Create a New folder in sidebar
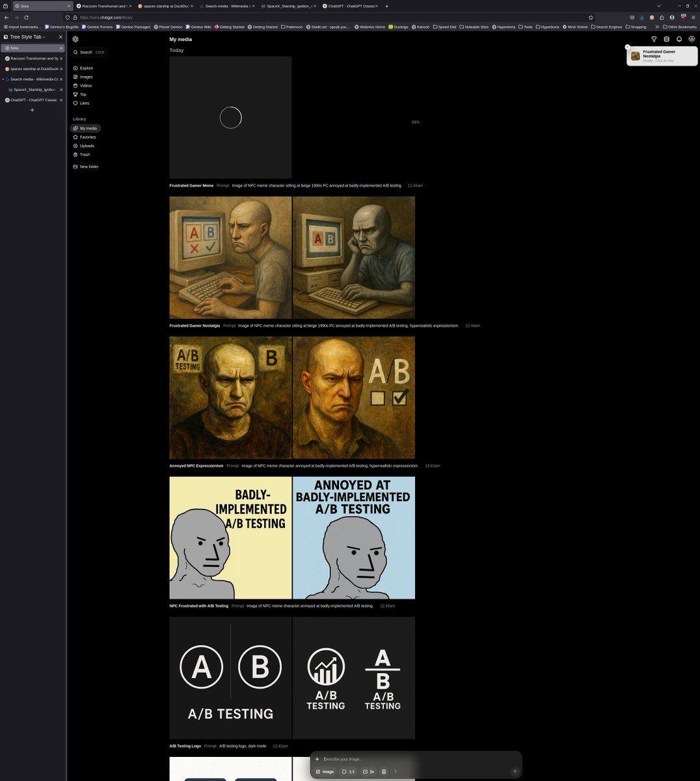Screen dimensions: 700x781 (87, 167)
